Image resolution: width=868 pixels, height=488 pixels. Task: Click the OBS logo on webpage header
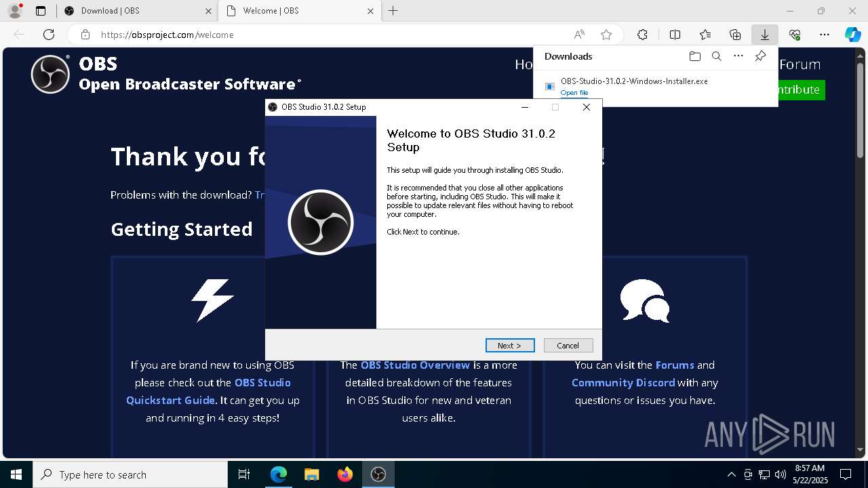click(50, 74)
